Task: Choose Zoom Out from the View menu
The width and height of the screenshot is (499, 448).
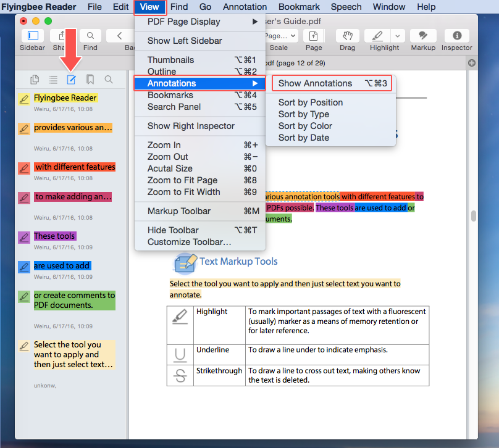Action: 200,157
